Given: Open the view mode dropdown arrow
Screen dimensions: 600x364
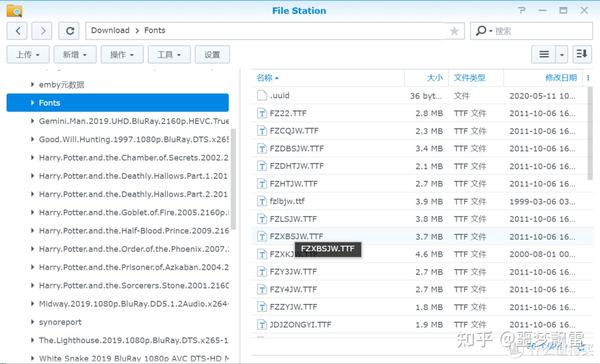Looking at the screenshot, I should tap(561, 54).
